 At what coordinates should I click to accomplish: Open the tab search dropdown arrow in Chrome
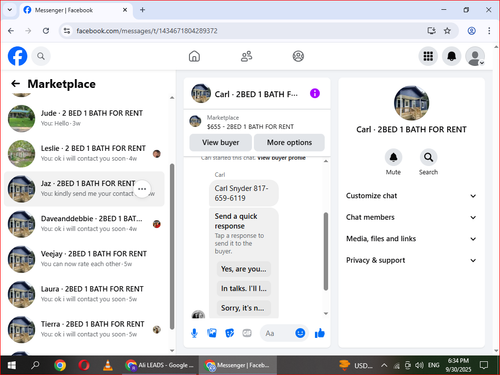coord(10,10)
